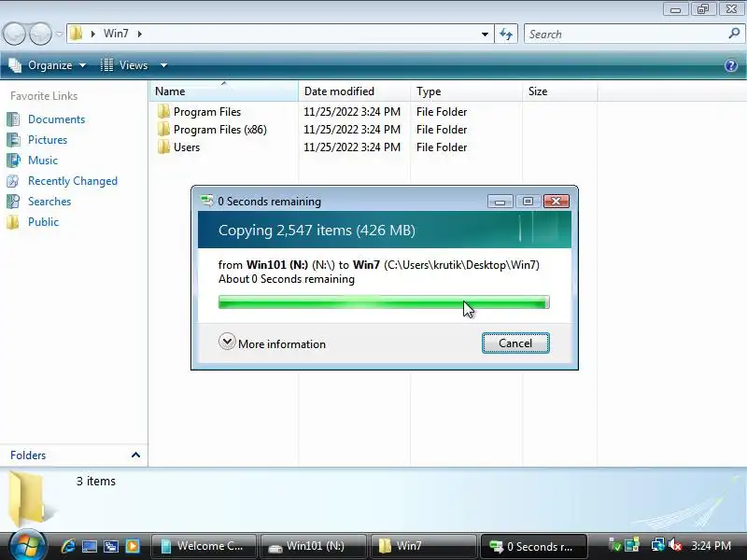Click the taskbar clock showing 3:24 PM
This screenshot has height=560, width=747.
(x=711, y=546)
